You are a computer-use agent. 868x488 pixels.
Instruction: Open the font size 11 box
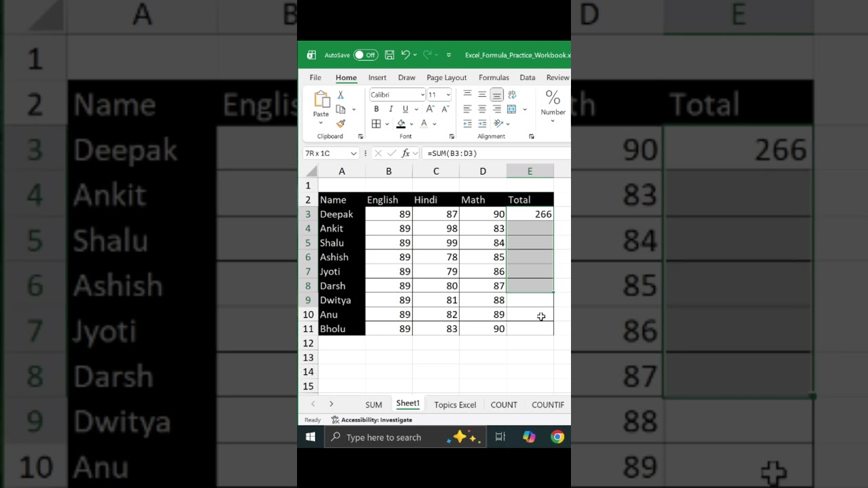click(439, 95)
